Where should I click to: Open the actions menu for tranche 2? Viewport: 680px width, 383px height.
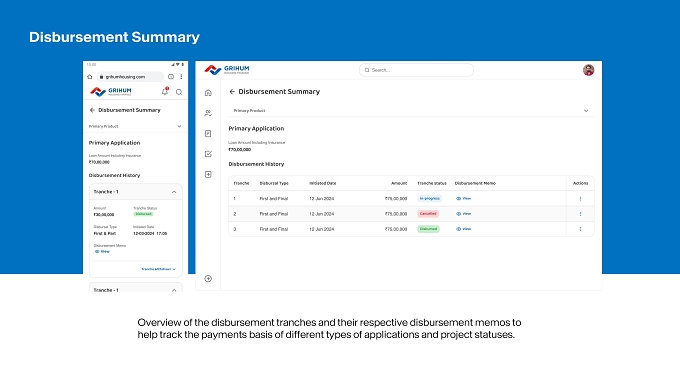[x=580, y=213]
